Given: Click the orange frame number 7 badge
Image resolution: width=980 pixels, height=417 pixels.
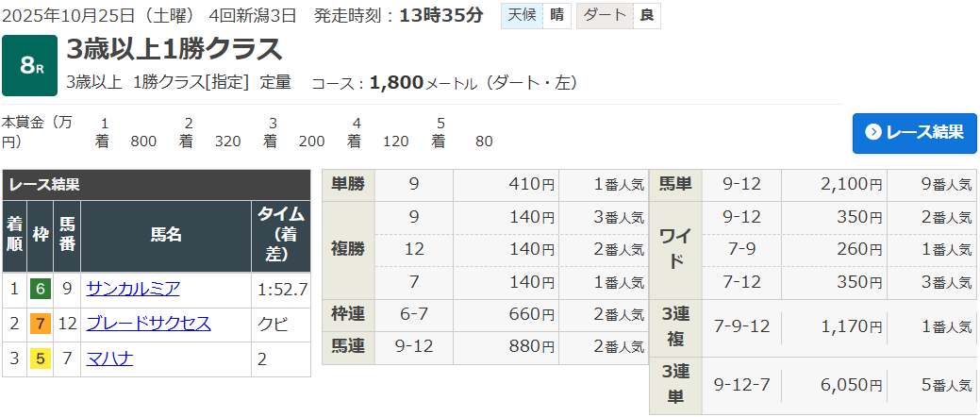Looking at the screenshot, I should (x=40, y=325).
